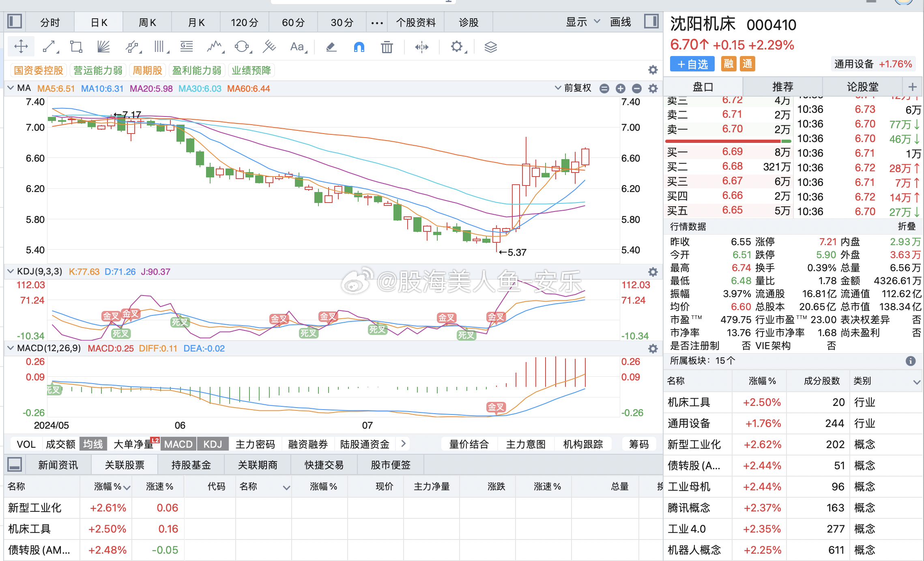Select the vertical cycle lines tool
Viewport: 924px width, 561px height.
tap(161, 47)
